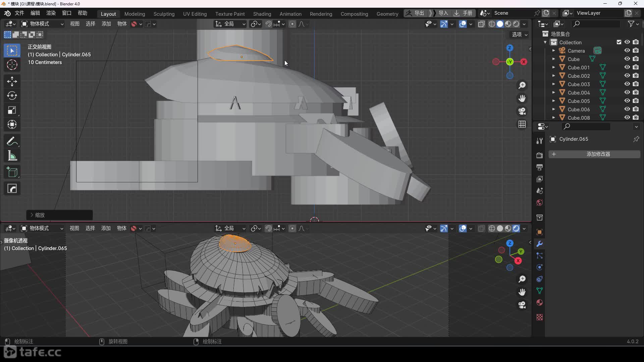Choose the Measure tool
The width and height of the screenshot is (644, 362).
pos(12,156)
